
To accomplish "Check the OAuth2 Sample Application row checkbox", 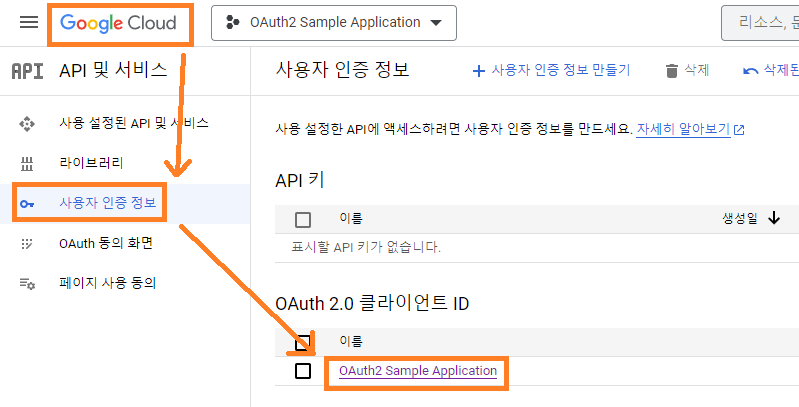I will pyautogui.click(x=303, y=371).
